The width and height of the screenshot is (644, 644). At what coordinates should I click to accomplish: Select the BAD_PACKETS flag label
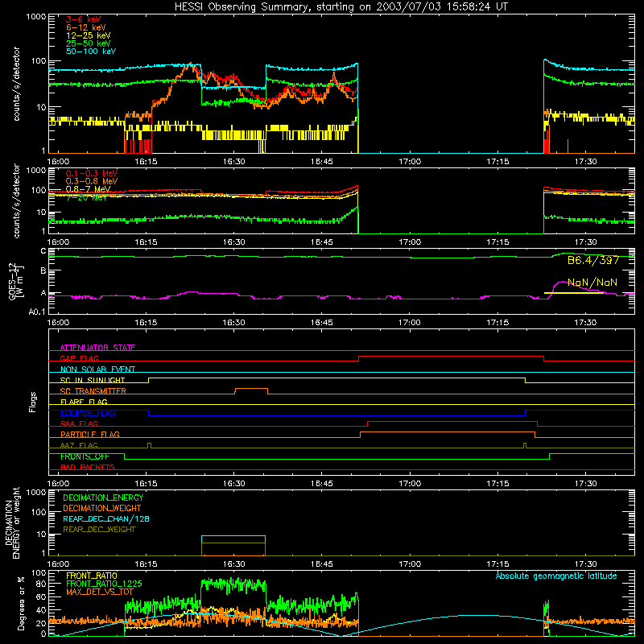[x=88, y=467]
